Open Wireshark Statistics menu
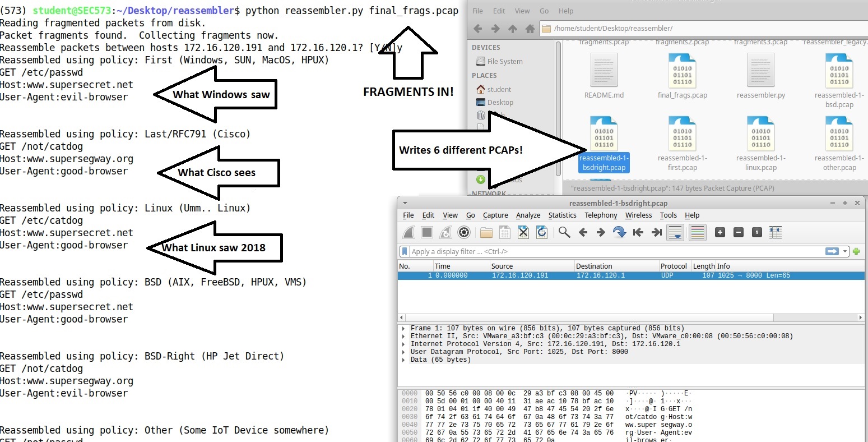The height and width of the screenshot is (442, 868). click(x=562, y=215)
